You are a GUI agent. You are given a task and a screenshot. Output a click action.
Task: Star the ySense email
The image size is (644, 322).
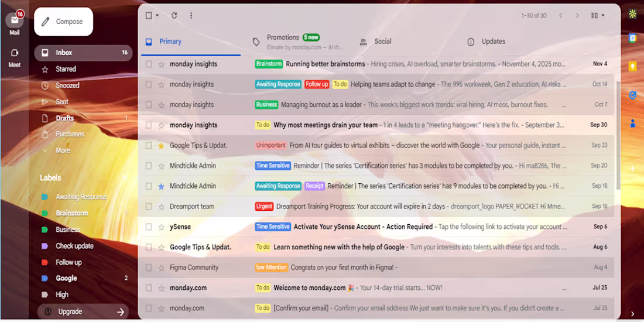tap(161, 227)
